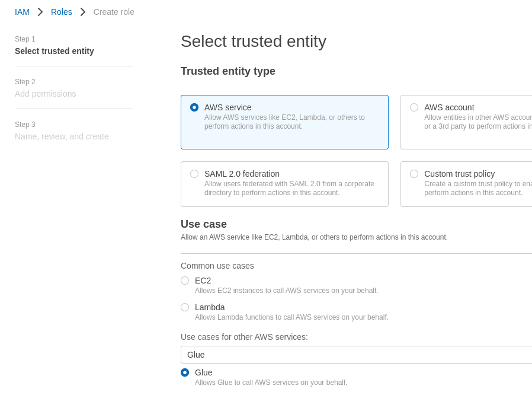532x395 pixels.
Task: Click the SAML 2.0 federation card
Action: point(284,184)
